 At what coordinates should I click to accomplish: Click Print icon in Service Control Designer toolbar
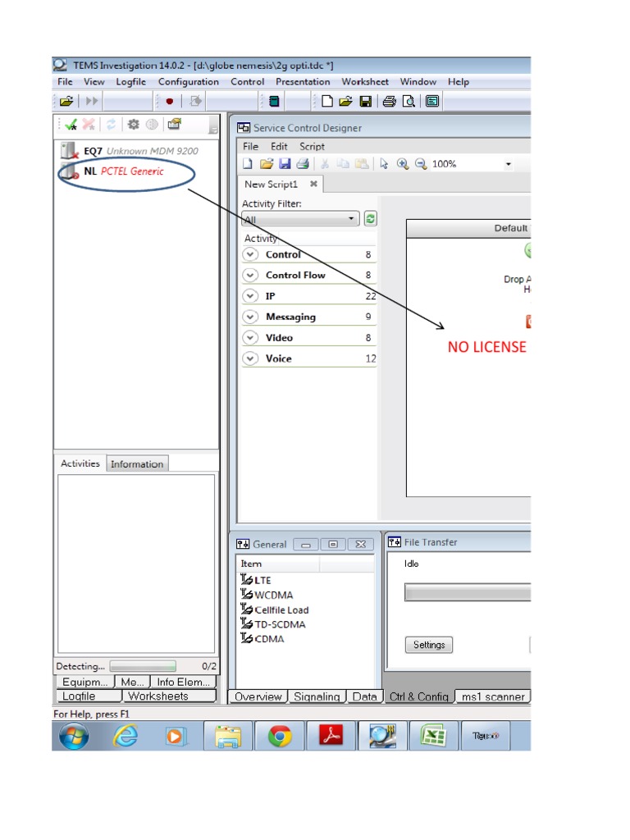[x=303, y=164]
